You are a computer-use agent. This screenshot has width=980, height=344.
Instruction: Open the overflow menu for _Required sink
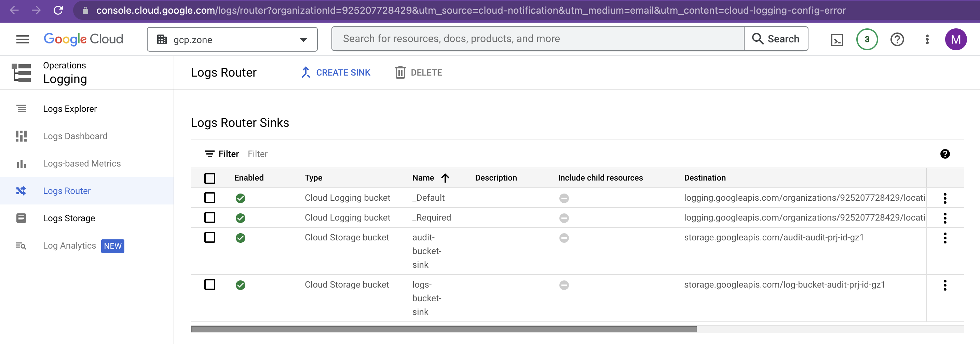[945, 218]
